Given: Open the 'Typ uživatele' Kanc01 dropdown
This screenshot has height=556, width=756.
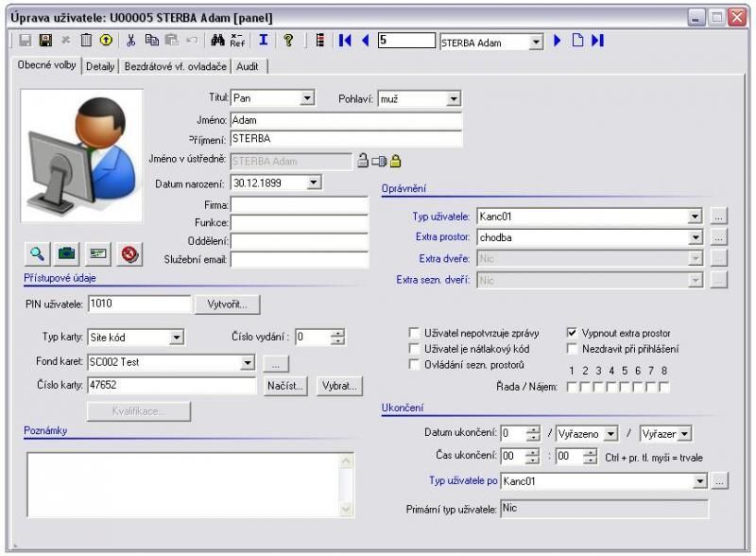Looking at the screenshot, I should [696, 217].
